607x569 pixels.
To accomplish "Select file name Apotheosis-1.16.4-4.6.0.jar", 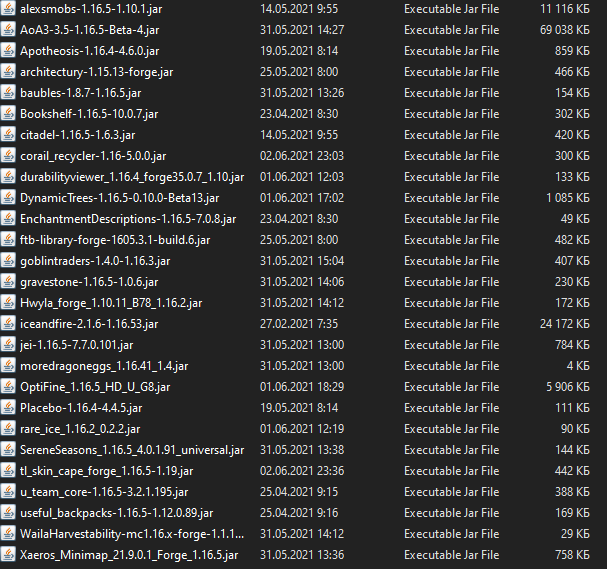I will (x=89, y=51).
